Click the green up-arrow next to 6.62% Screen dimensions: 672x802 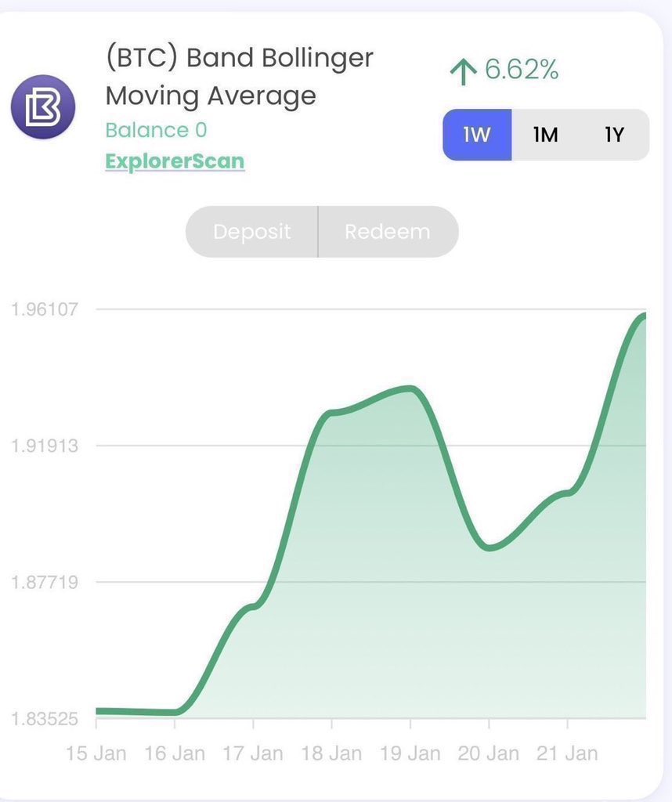[x=464, y=71]
